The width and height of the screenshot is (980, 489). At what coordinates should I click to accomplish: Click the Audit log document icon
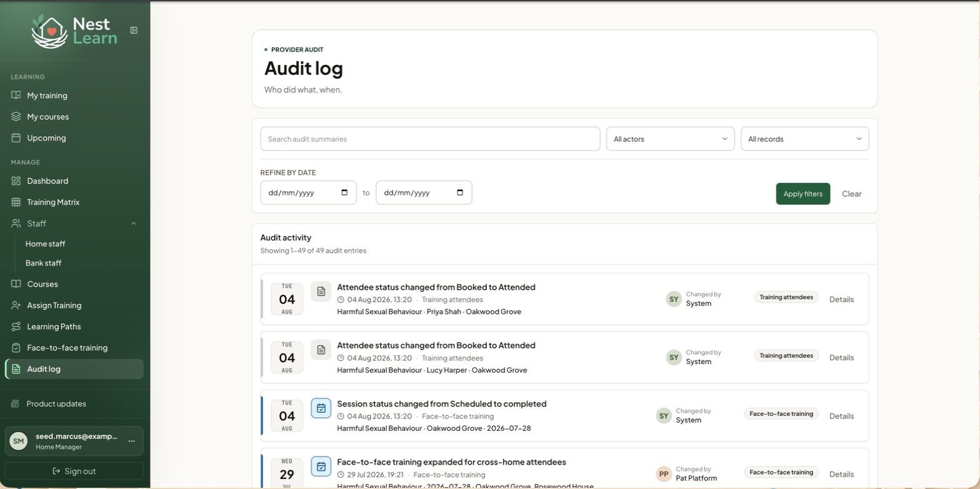16,369
